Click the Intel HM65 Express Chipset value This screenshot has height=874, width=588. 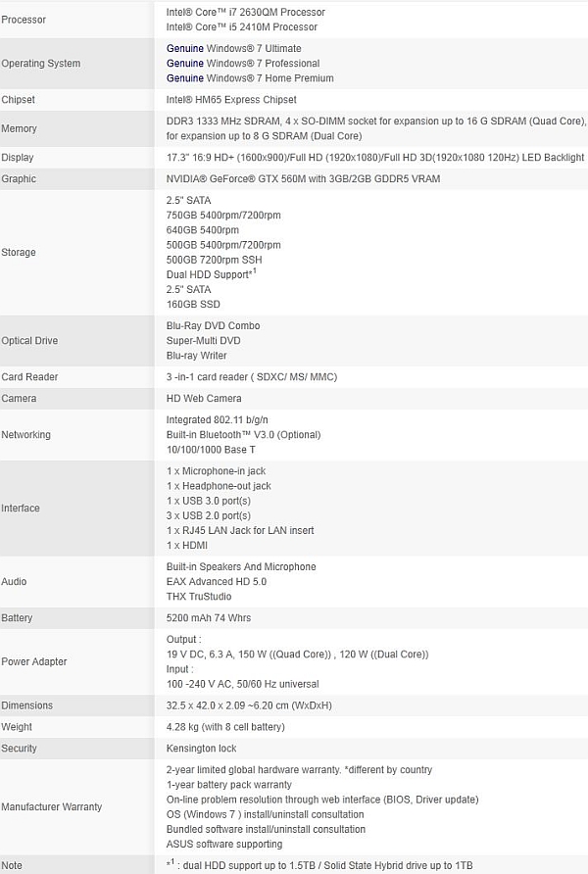click(x=231, y=100)
